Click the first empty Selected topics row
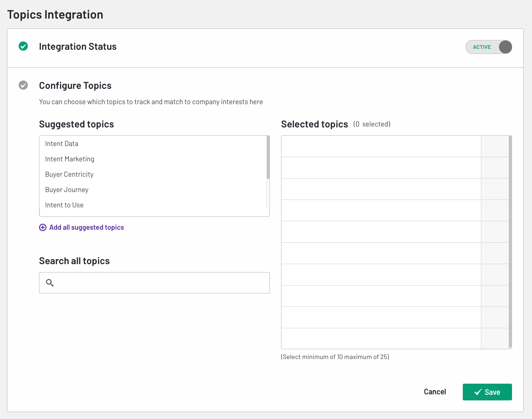This screenshot has width=532, height=419. tap(381, 146)
